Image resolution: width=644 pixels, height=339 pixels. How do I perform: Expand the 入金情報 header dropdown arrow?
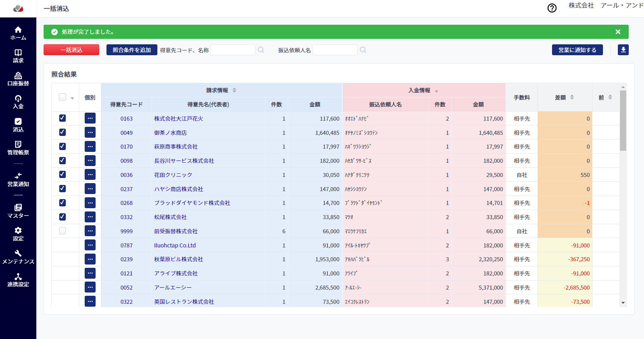pyautogui.click(x=436, y=91)
